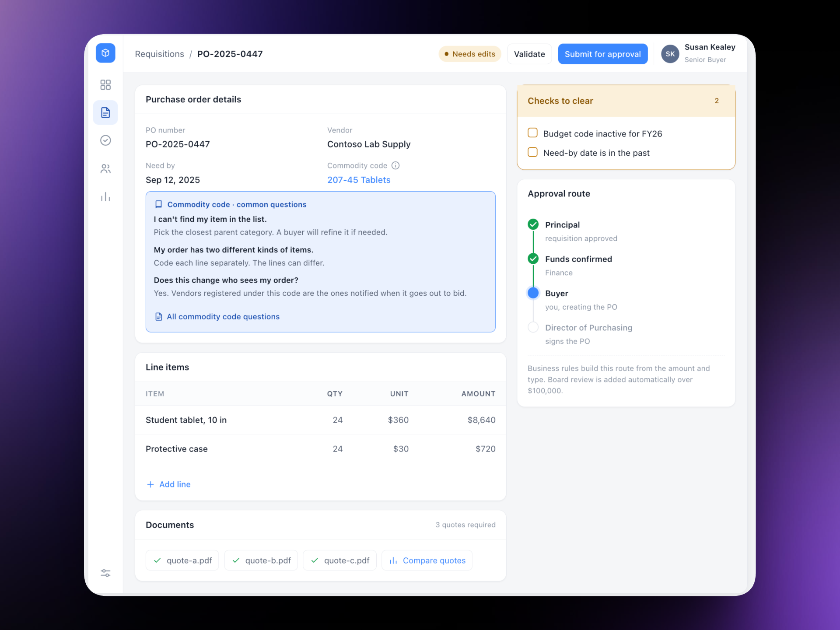Click the question Does this change who sees my order
840x630 pixels.
pos(226,280)
